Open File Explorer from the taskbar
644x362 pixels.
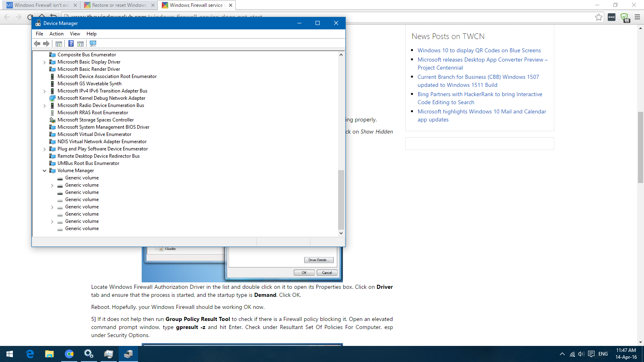49,354
